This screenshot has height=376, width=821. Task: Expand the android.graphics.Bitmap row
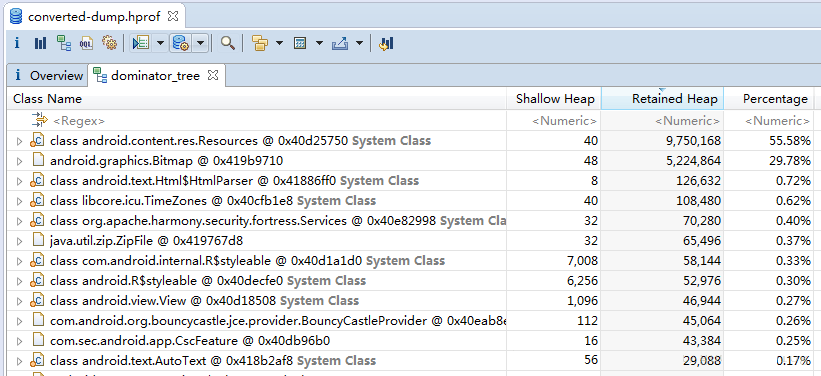19,161
